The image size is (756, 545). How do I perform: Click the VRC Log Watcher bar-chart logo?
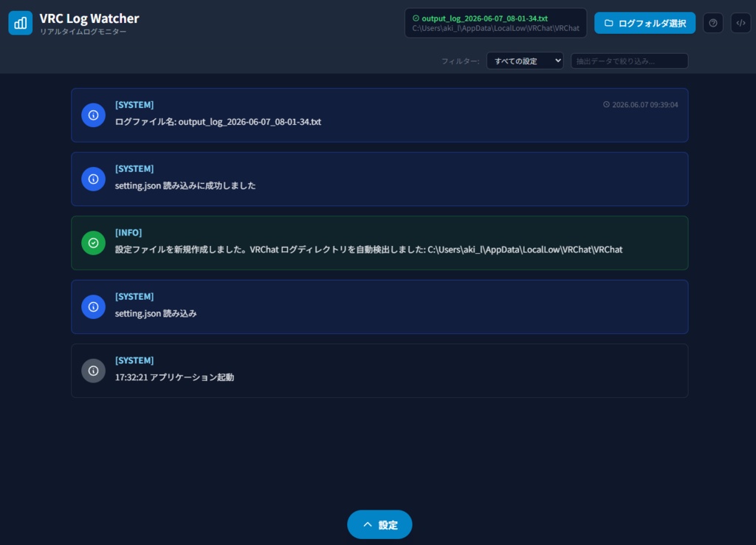pyautogui.click(x=20, y=23)
